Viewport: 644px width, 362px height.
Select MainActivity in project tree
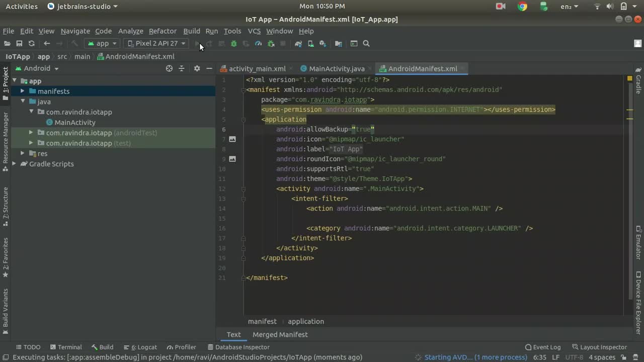coord(75,122)
